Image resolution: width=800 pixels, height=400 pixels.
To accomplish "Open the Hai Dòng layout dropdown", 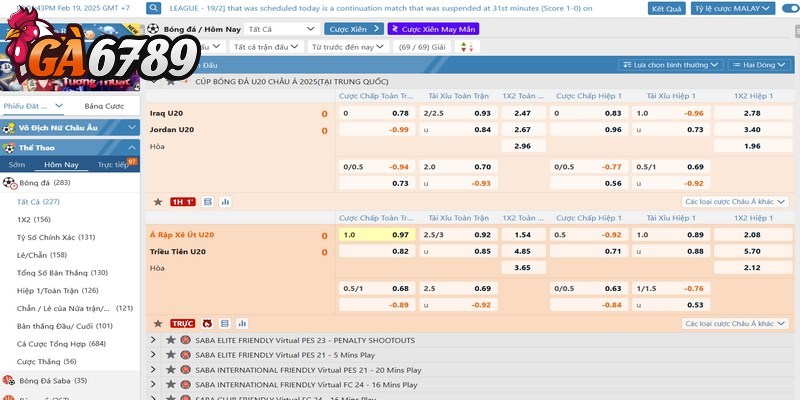I will pyautogui.click(x=759, y=65).
